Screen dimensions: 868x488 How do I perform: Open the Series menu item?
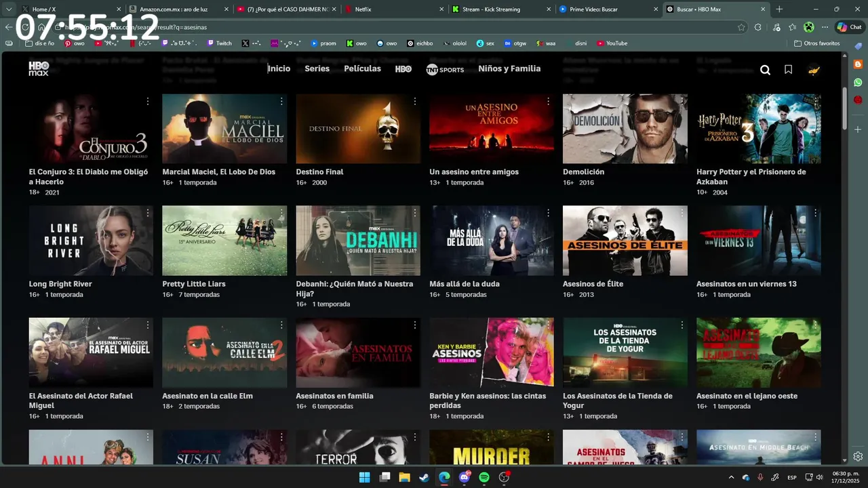[x=317, y=68]
